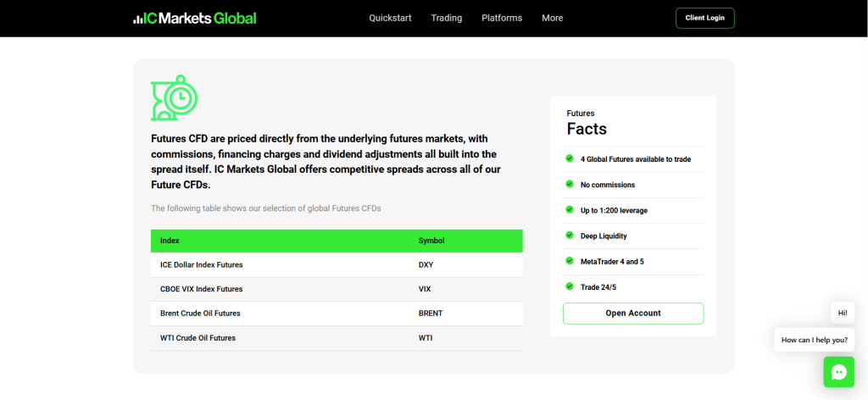
Task: Click green checkmark beside No commissions
Action: coord(570,184)
